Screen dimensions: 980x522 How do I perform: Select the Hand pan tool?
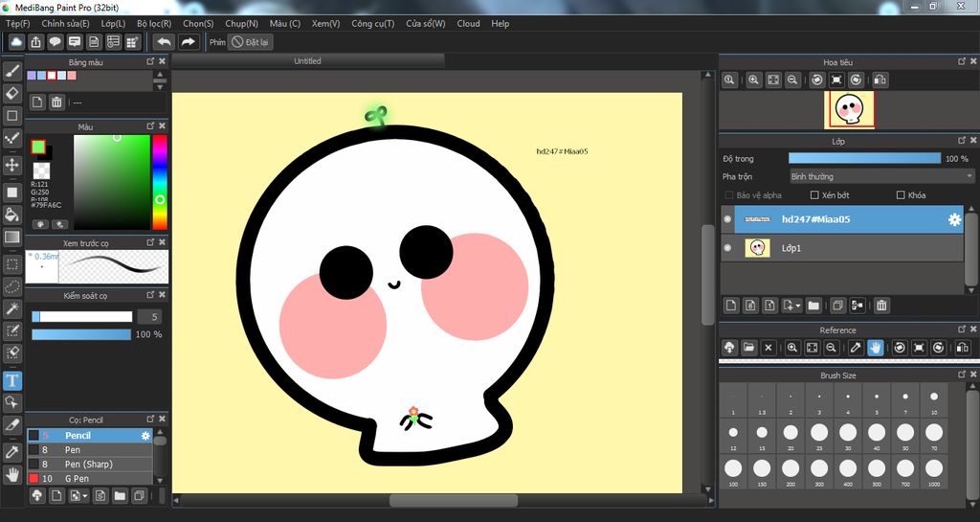coord(12,474)
